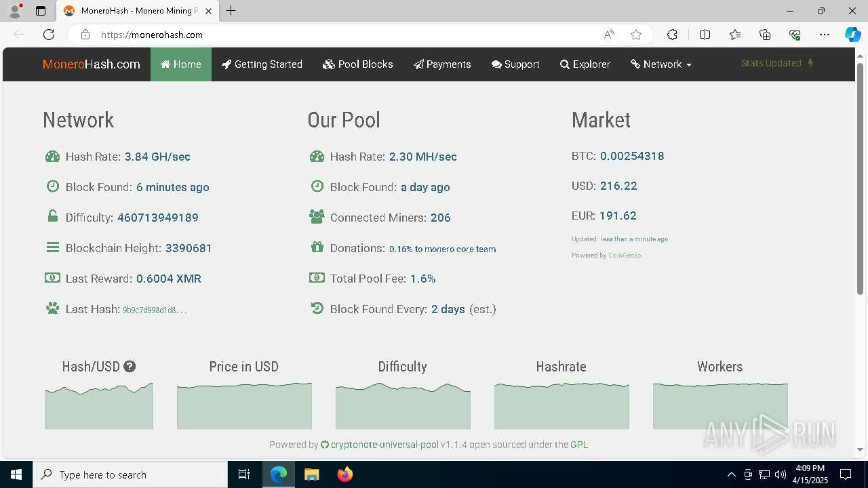Open File Explorer from the taskbar
Screen dimensions: 868x488
(311, 474)
